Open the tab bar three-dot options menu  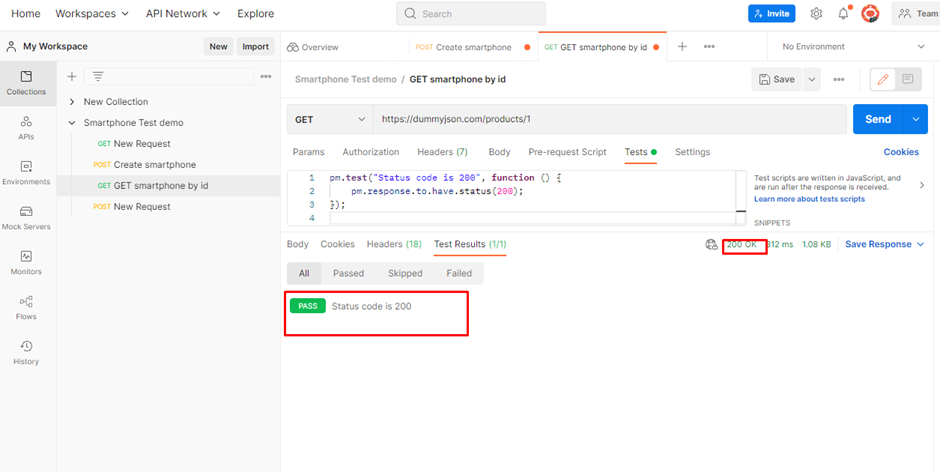tap(709, 47)
